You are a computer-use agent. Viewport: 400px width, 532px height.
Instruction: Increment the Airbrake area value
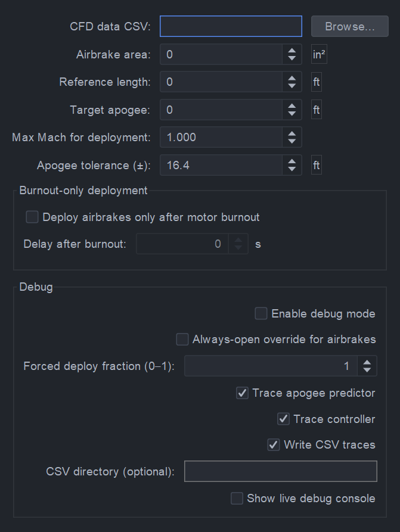(x=292, y=51)
